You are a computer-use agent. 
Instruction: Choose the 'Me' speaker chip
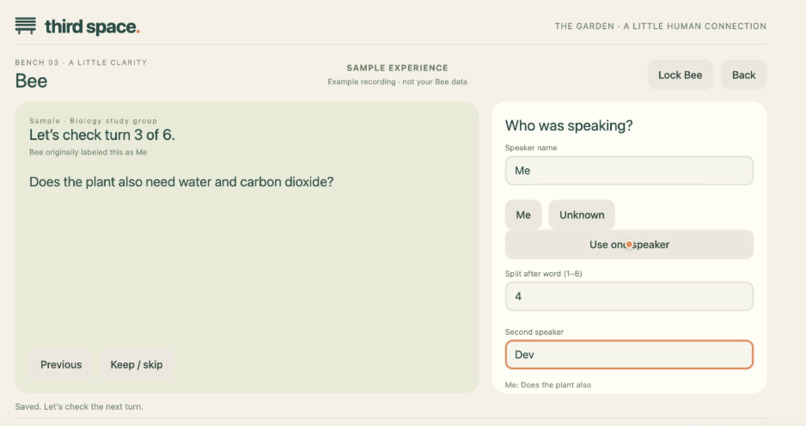tap(523, 215)
